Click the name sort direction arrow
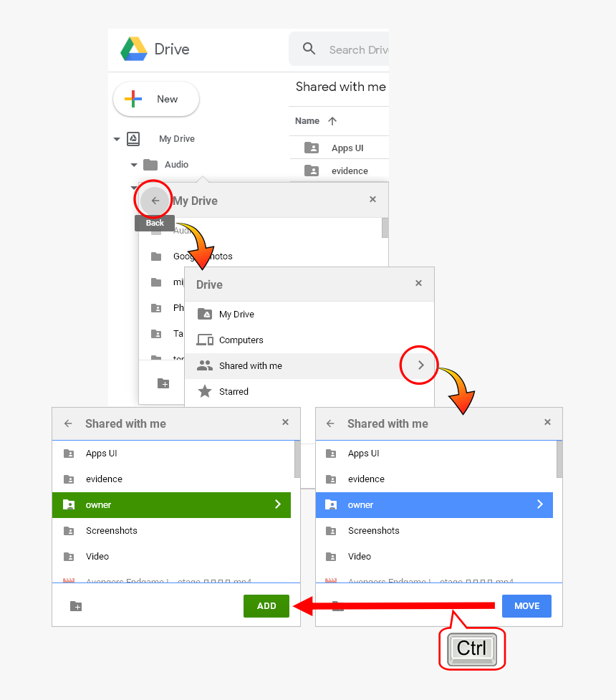 tap(332, 121)
